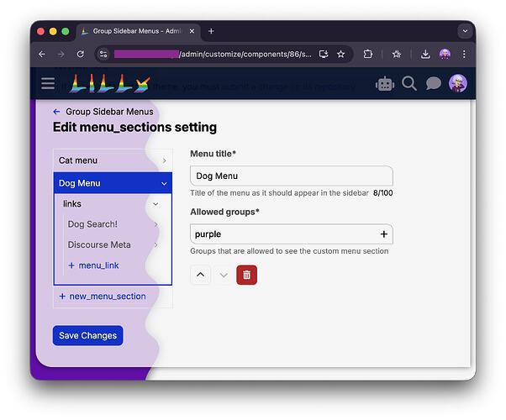This screenshot has height=420, width=506.
Task: Open a new browser tab
Action: click(211, 31)
